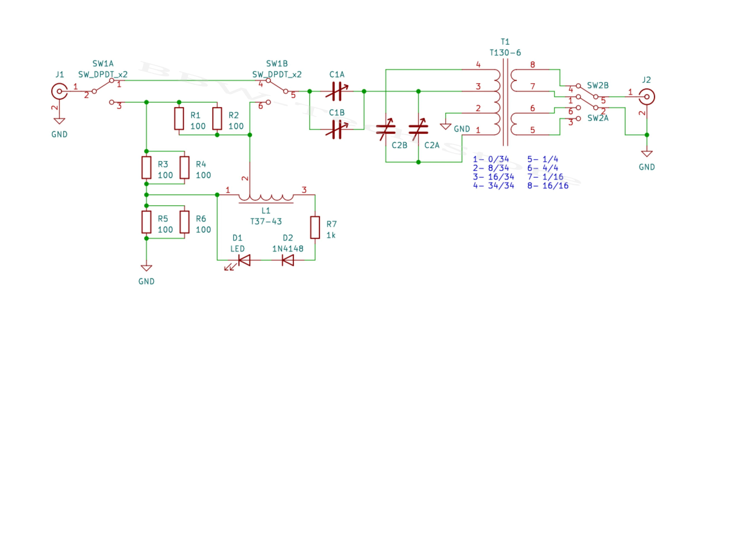Click the SW1A switch lever
756x535 pixels.
(103, 86)
